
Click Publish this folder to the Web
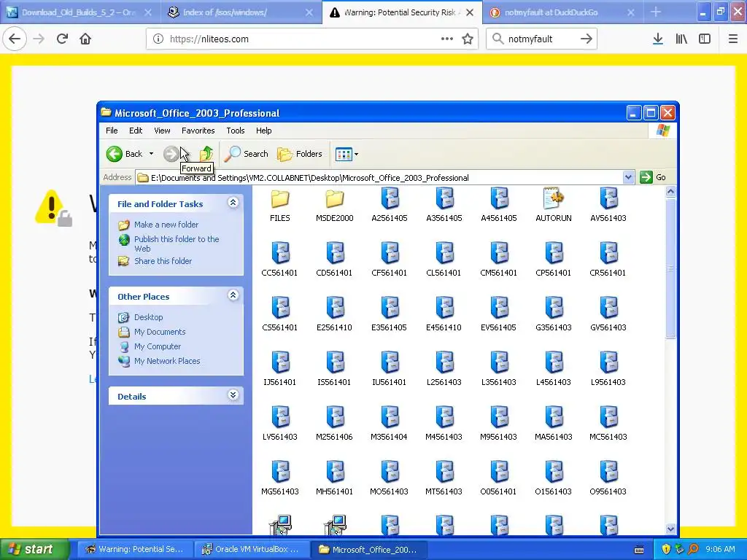pos(177,244)
